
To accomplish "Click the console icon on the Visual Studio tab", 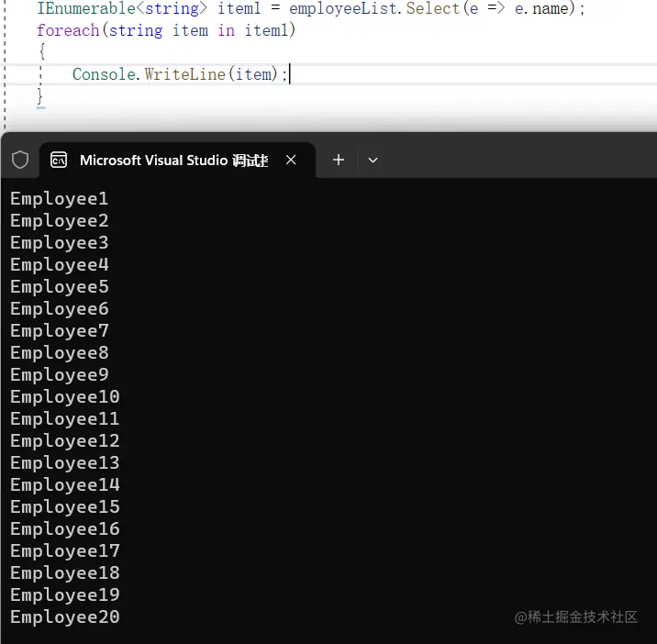I will (x=59, y=160).
